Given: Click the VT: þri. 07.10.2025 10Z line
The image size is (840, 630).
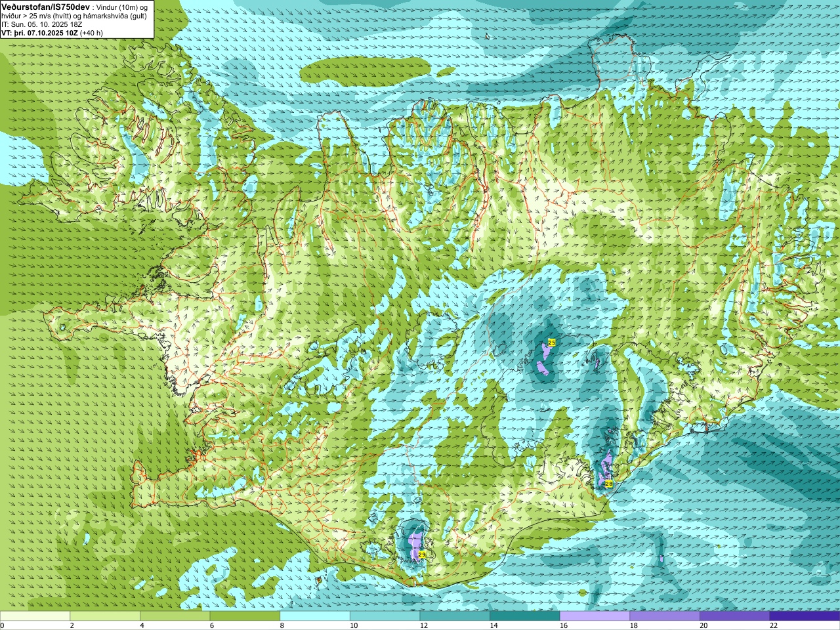Looking at the screenshot, I should (x=52, y=33).
